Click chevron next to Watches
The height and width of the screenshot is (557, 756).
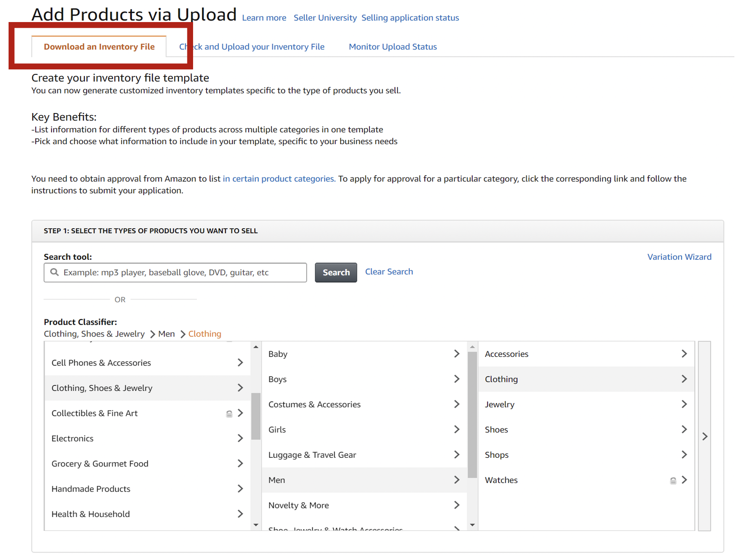point(685,480)
